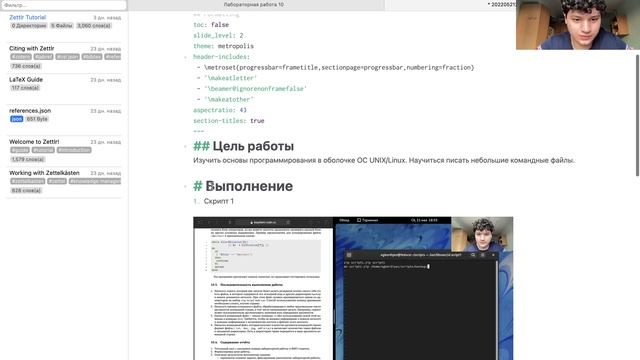
Task: Click the blue json tag badge
Action: (x=16, y=119)
